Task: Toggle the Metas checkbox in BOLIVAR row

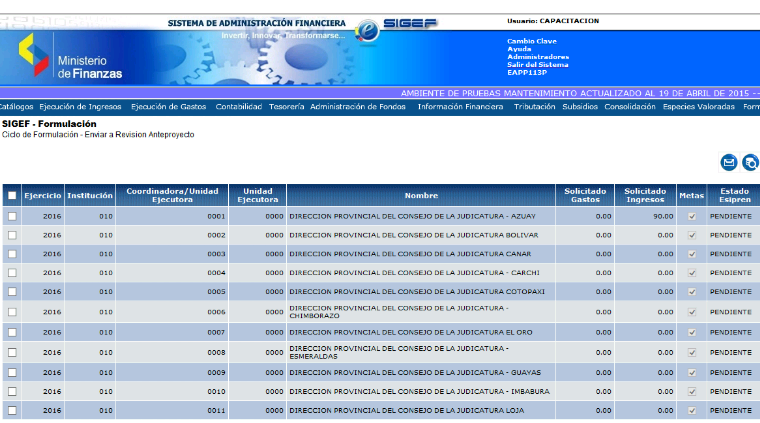Action: coord(692,235)
